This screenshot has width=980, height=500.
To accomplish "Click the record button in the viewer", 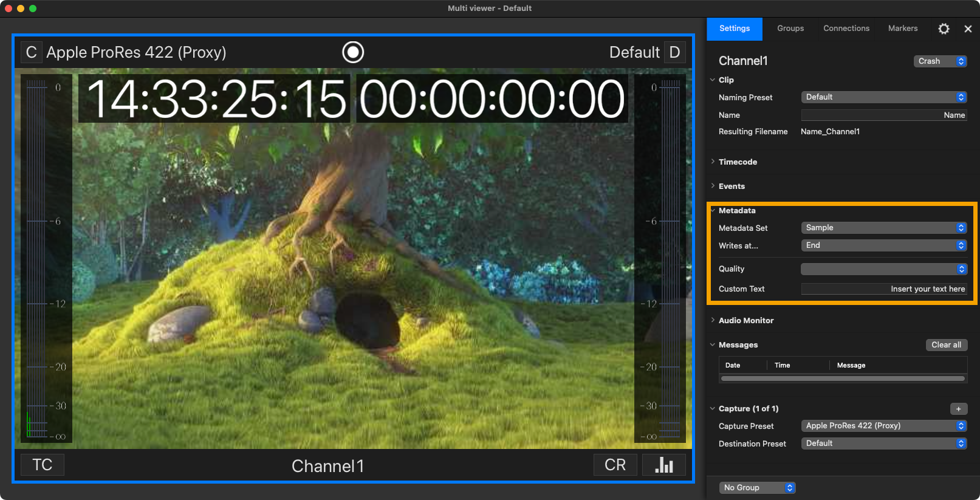I will coord(353,52).
